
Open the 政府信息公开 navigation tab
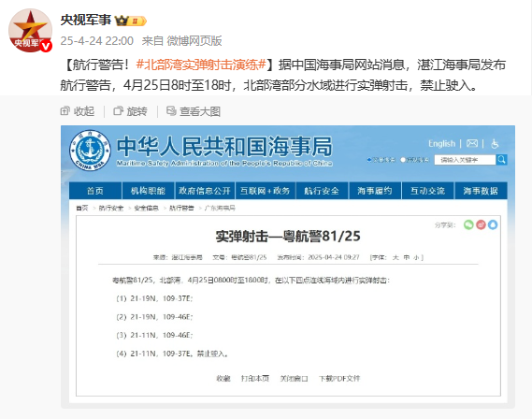(205, 191)
